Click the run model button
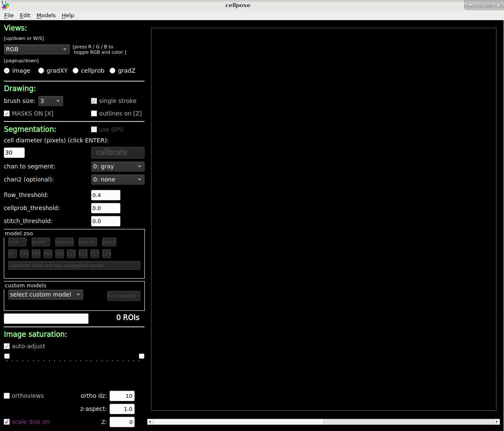This screenshot has height=431, width=504. (123, 296)
